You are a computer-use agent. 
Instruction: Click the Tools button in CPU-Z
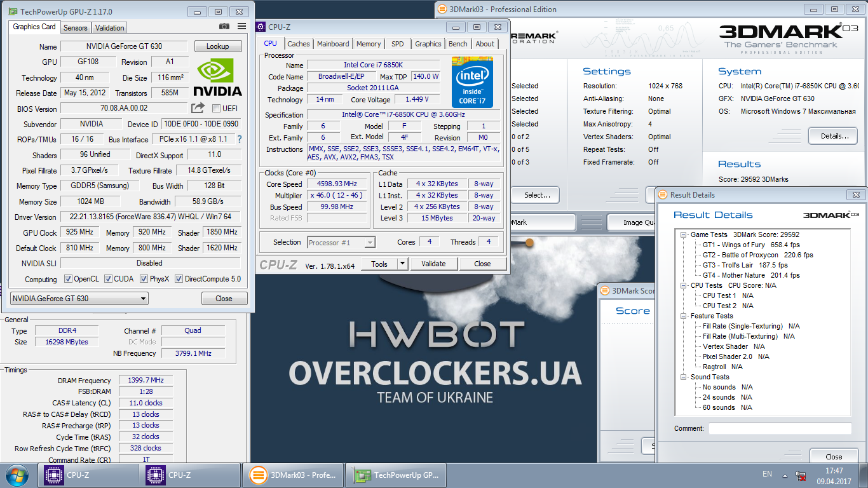(x=379, y=264)
